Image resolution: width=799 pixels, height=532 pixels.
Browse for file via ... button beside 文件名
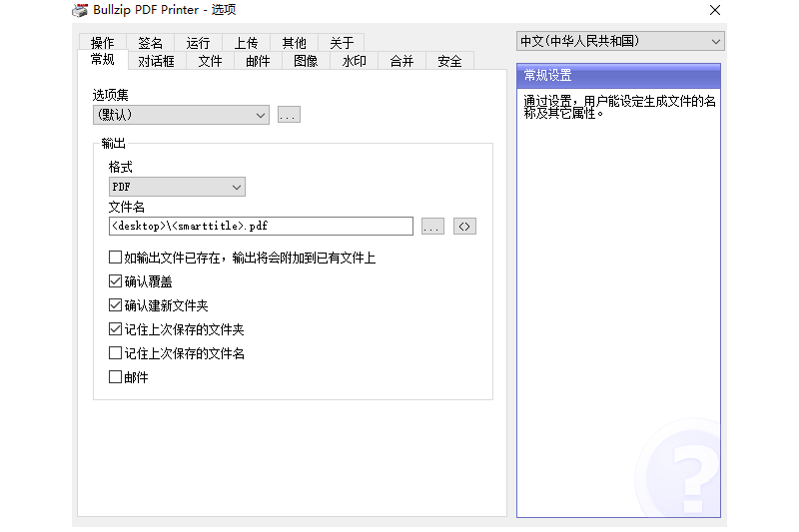click(432, 227)
